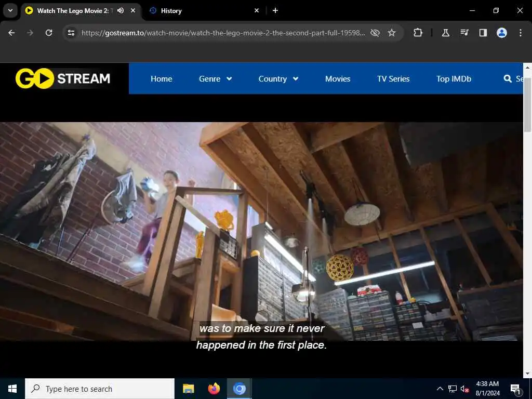Mute the Lego Movie tab audio icon
Image resolution: width=532 pixels, height=399 pixels.
click(121, 10)
